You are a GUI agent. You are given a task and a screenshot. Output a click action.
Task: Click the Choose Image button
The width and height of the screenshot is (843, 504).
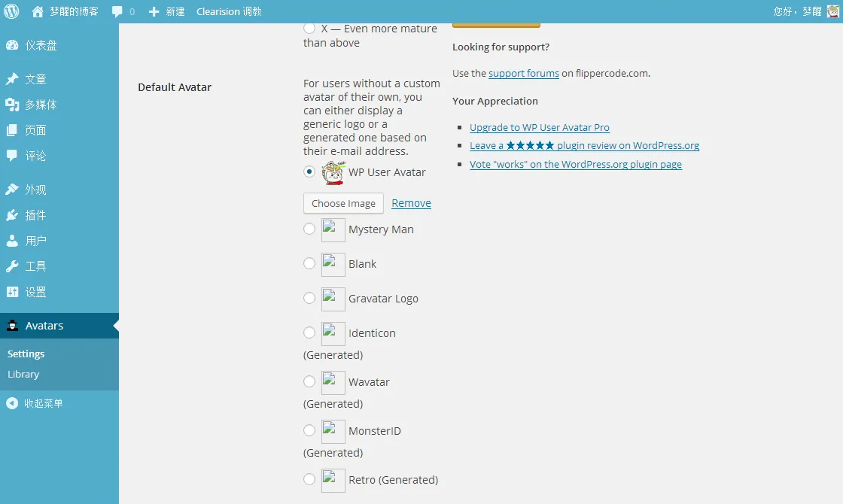coord(343,203)
